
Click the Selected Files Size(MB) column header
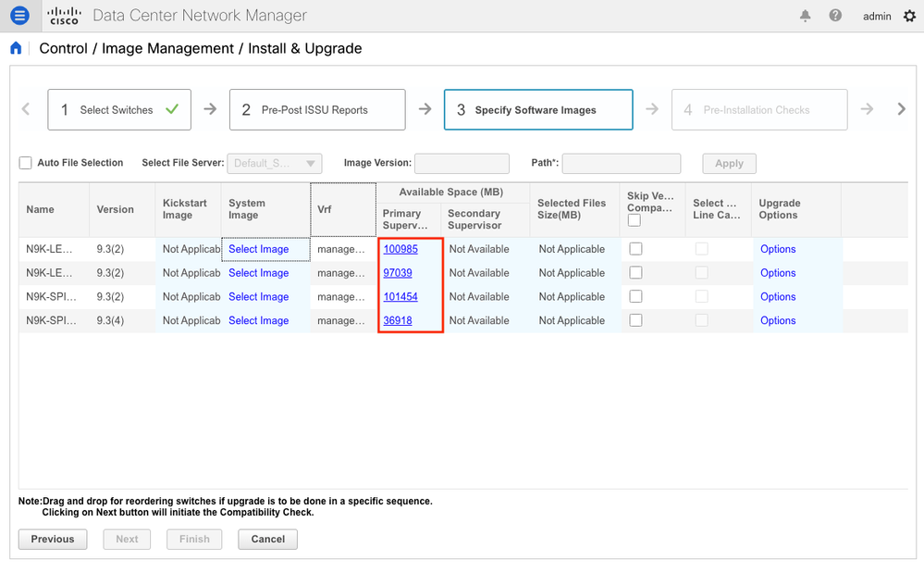coord(574,209)
